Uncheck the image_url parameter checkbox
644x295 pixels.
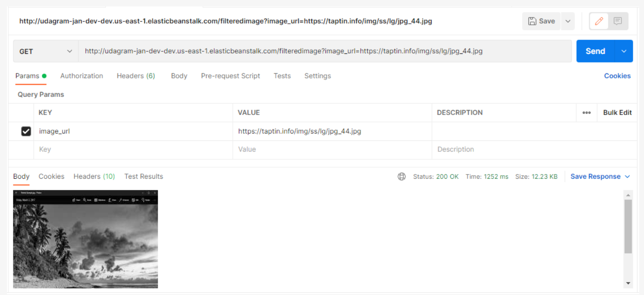(26, 131)
